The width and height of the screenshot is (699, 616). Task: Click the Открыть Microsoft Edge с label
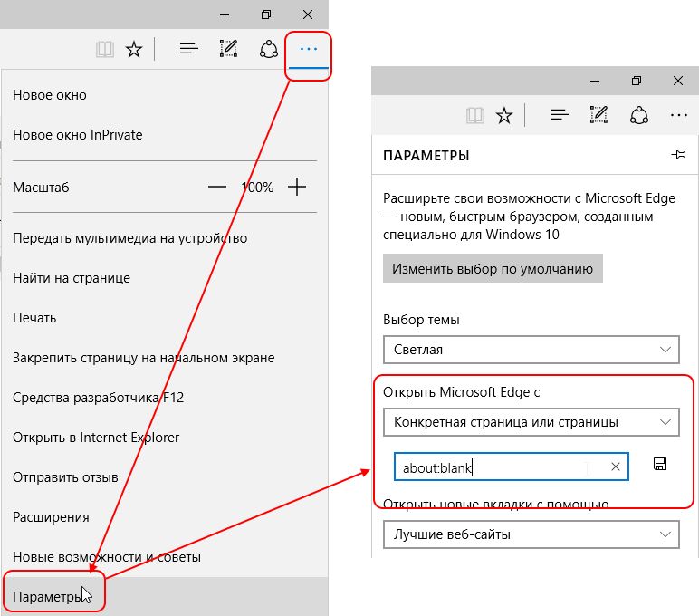[462, 392]
